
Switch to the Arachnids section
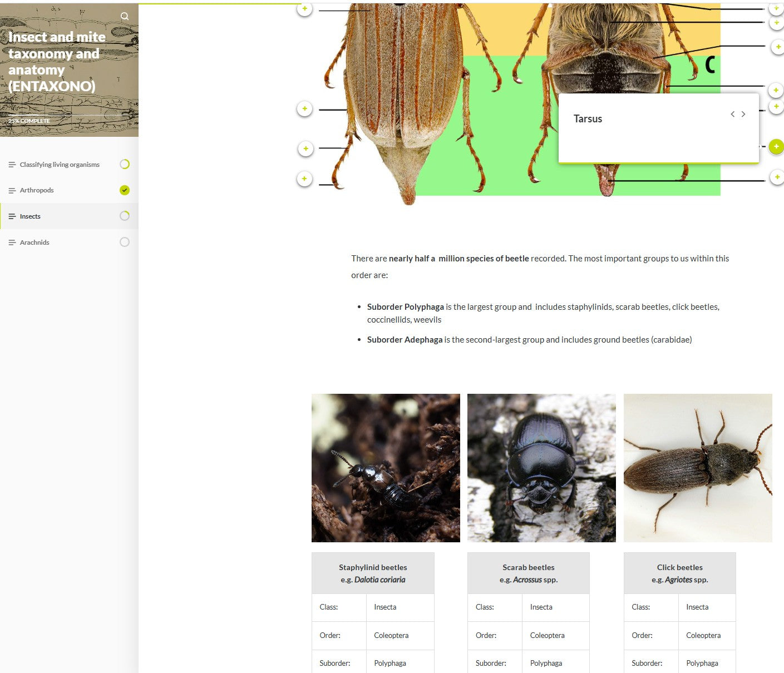pyautogui.click(x=34, y=242)
